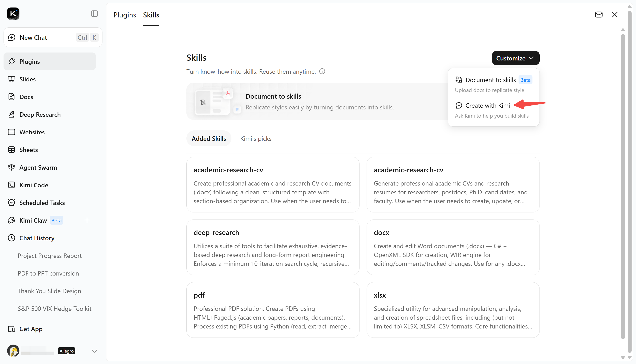This screenshot has width=636, height=364.
Task: Expand the user account chevron
Action: coord(94,351)
